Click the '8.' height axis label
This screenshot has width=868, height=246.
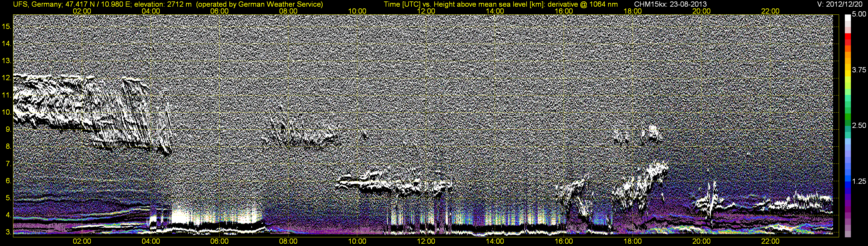8,147
